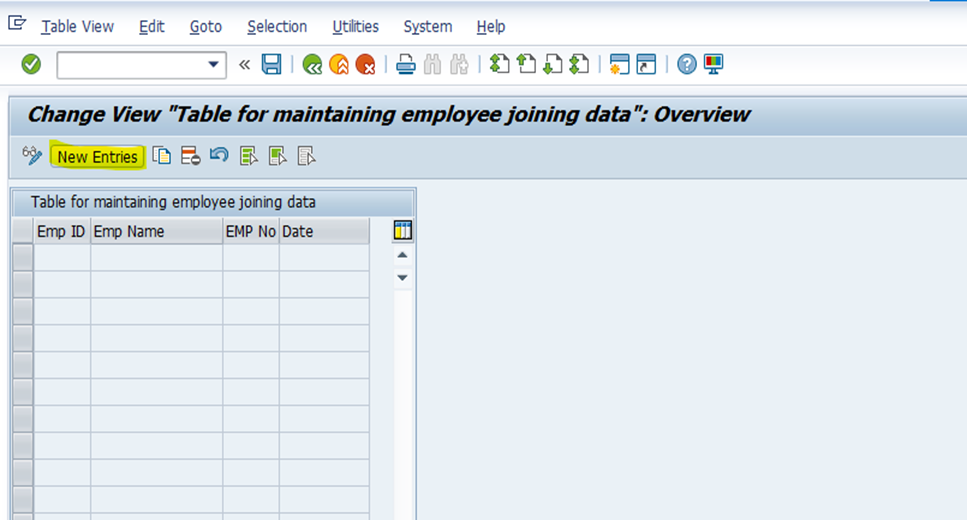
Task: Click the Date column header
Action: [x=324, y=231]
